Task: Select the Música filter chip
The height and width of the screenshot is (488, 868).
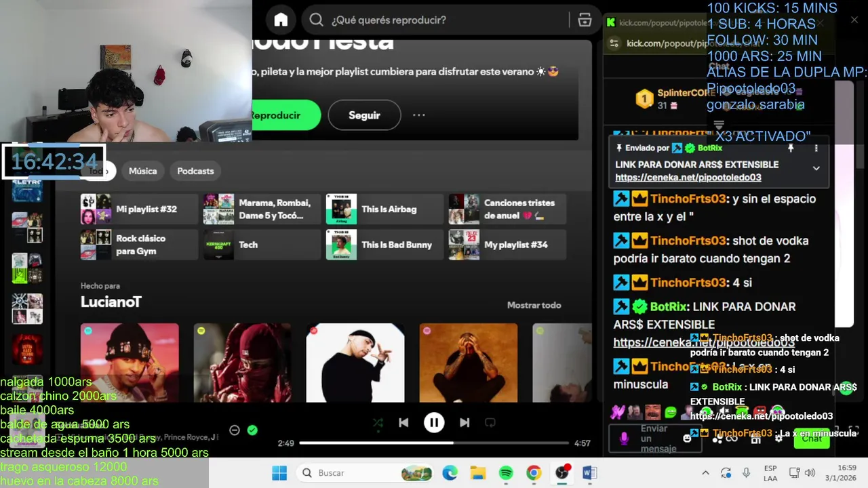Action: click(x=143, y=171)
